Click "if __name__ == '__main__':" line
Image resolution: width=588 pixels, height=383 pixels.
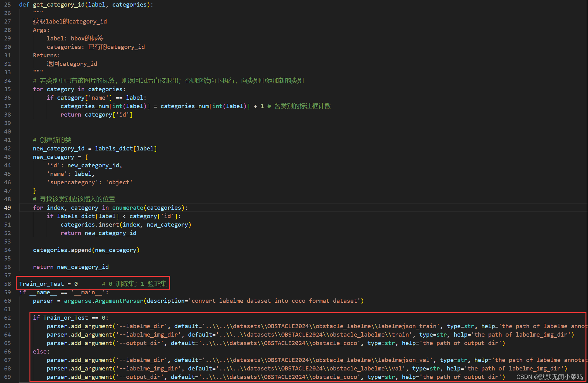click(64, 292)
